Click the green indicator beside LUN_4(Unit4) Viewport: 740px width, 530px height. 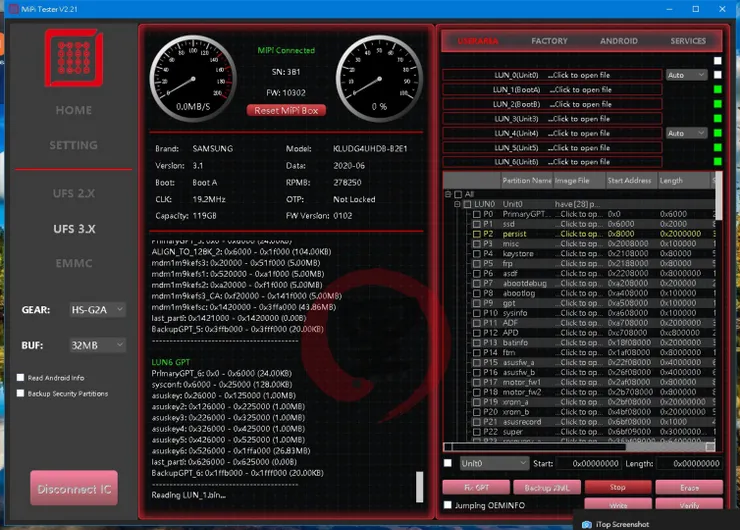click(x=717, y=133)
